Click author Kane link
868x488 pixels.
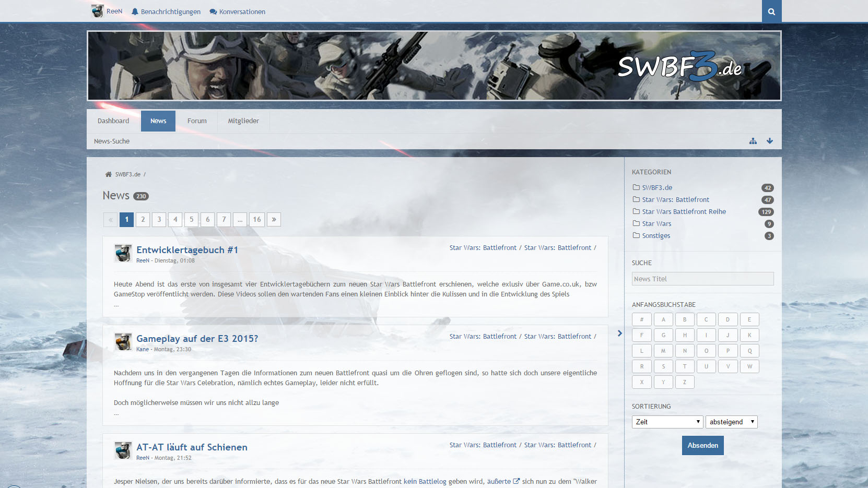[143, 349]
